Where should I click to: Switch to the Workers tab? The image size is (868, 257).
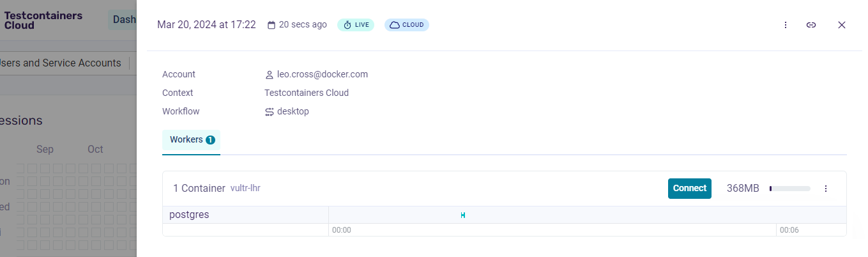point(187,139)
